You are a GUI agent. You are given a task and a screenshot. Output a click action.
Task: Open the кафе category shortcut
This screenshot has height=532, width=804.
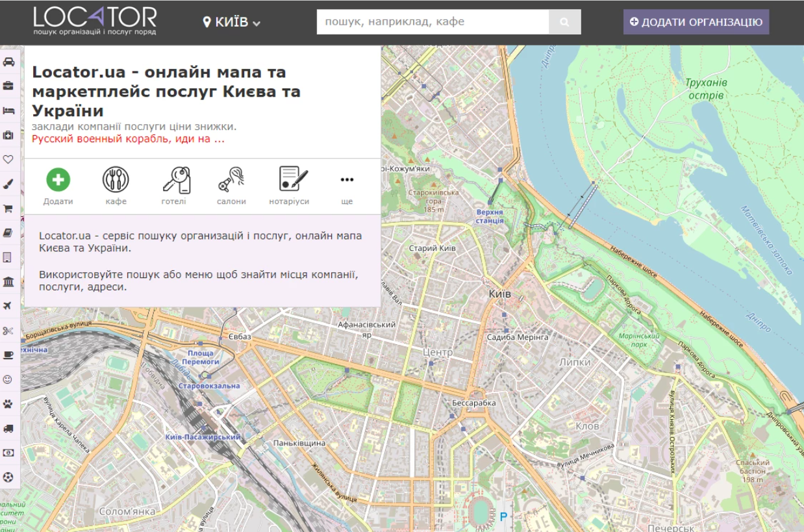coord(116,186)
